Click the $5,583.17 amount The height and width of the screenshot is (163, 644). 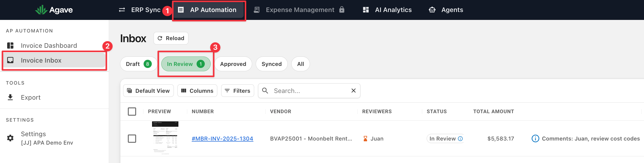coord(501,138)
